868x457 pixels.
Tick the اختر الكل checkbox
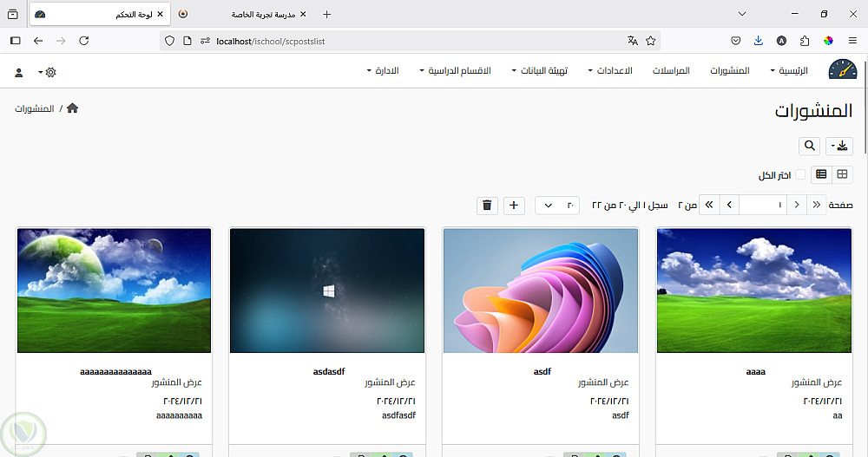800,174
